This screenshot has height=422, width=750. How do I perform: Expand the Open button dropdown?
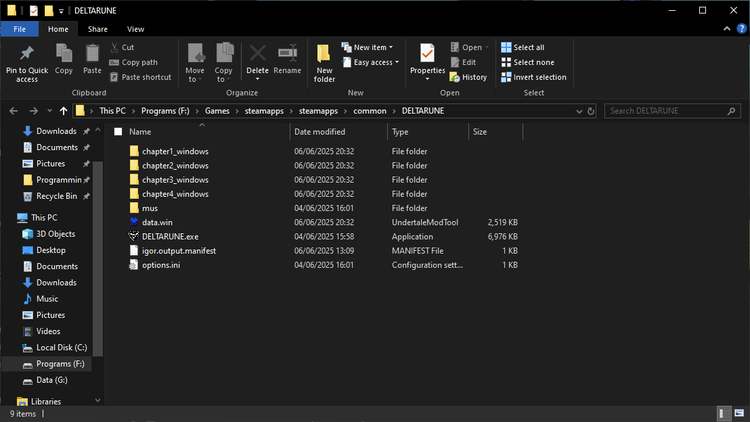pos(487,47)
